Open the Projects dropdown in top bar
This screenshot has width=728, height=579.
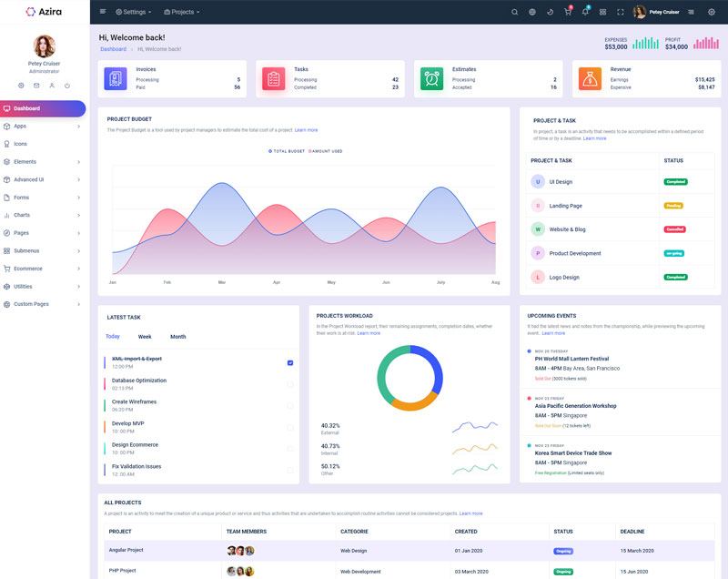[182, 12]
